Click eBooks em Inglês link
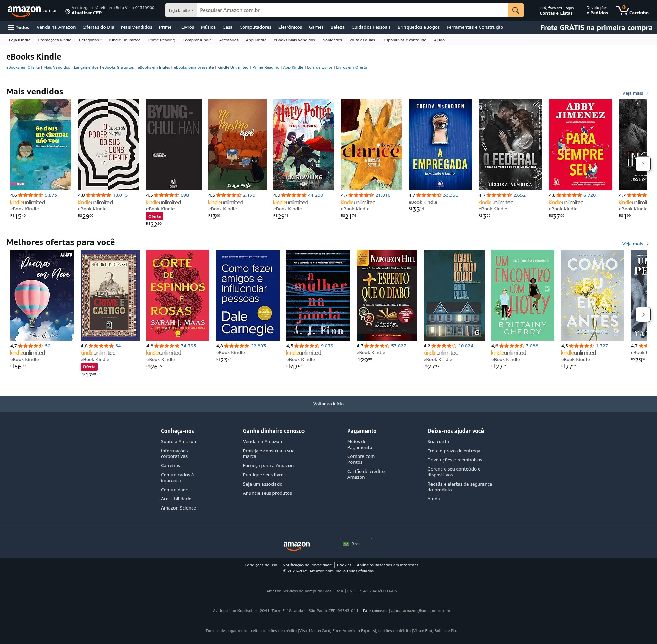Viewport: 657px width, 644px height. pos(154,67)
